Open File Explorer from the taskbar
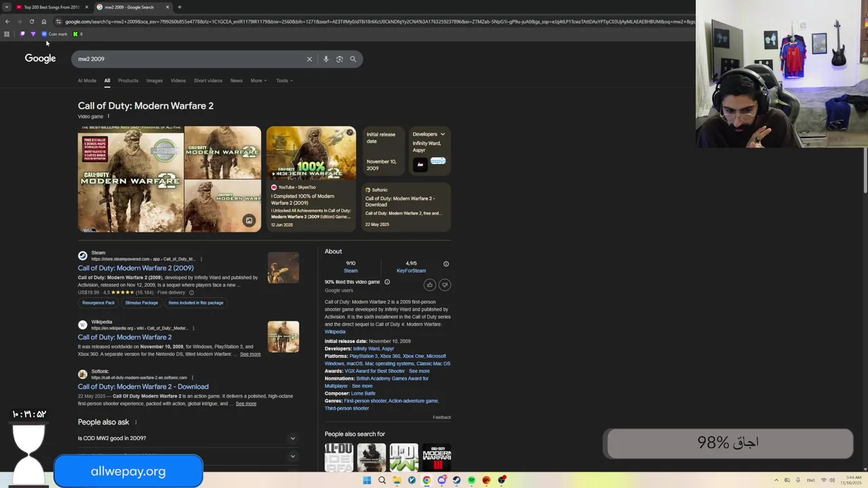Image resolution: width=868 pixels, height=488 pixels. click(x=397, y=480)
